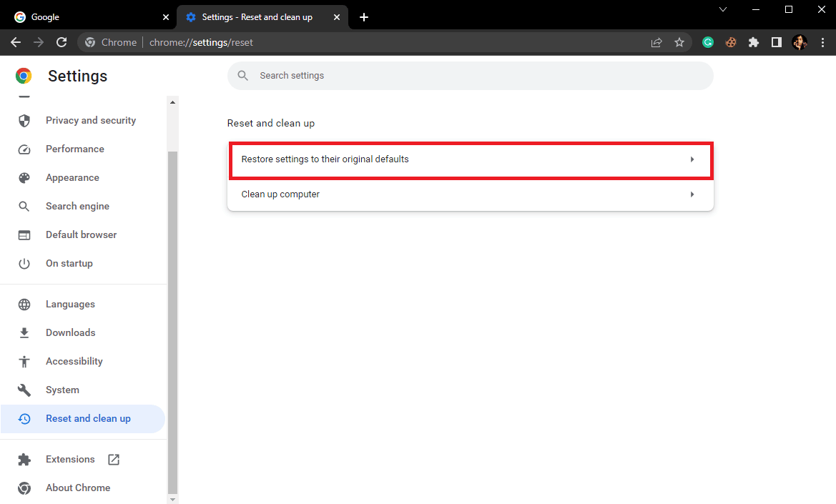Click the Privacy and security shield icon
This screenshot has height=504, width=836.
[24, 120]
